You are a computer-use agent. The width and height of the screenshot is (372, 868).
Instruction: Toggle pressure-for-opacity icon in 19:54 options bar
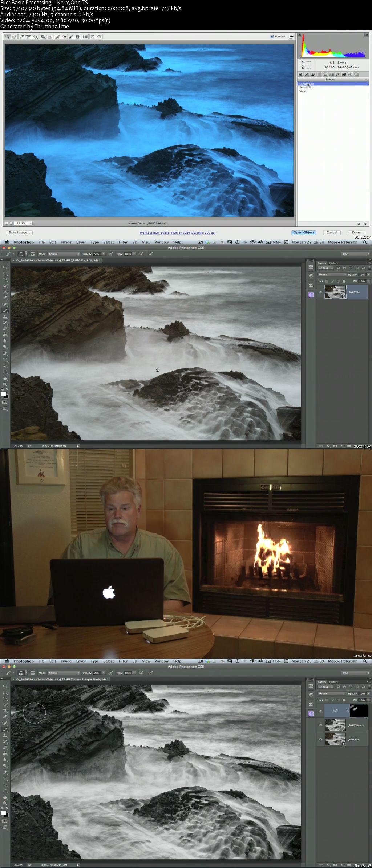[110, 254]
